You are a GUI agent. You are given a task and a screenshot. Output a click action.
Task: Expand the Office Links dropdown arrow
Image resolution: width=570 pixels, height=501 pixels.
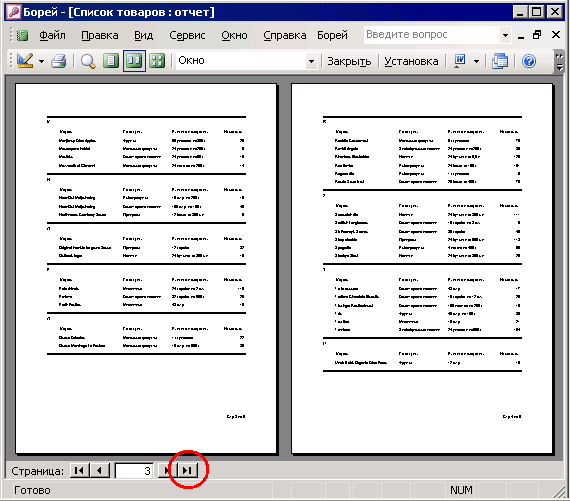(x=476, y=61)
